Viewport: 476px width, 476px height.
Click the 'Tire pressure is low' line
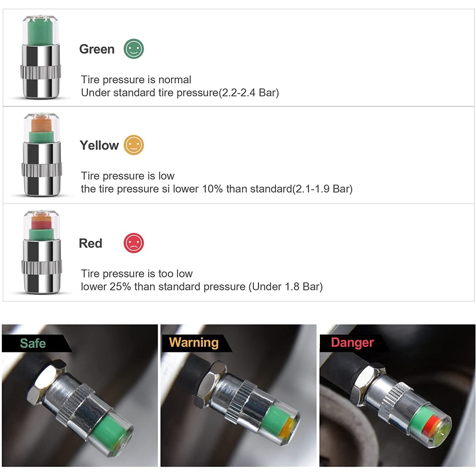(127, 176)
